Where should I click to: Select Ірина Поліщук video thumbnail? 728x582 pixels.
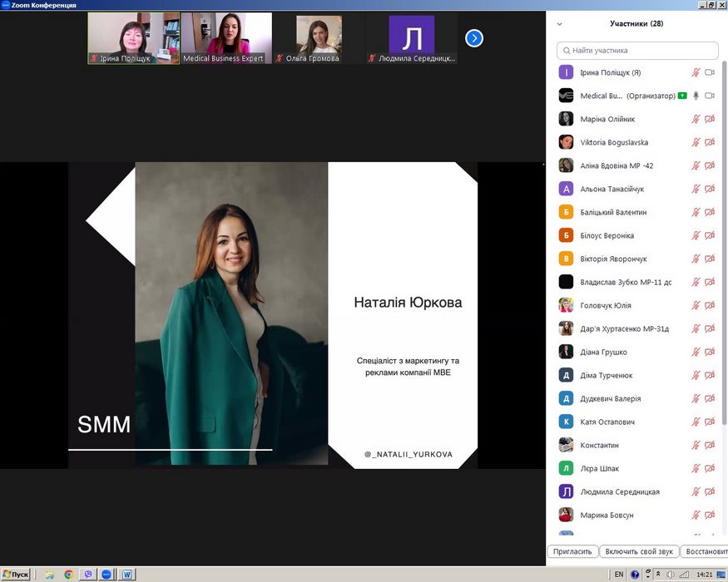(x=133, y=38)
